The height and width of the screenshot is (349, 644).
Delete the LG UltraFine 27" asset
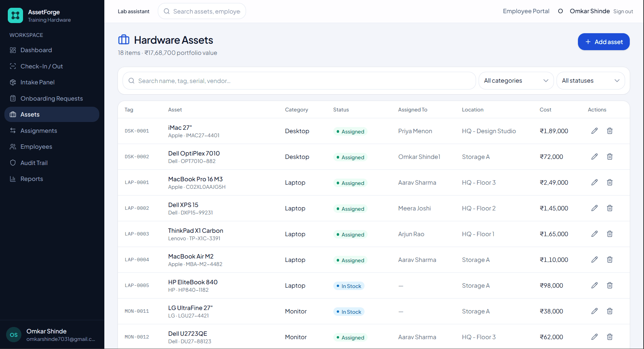tap(610, 311)
